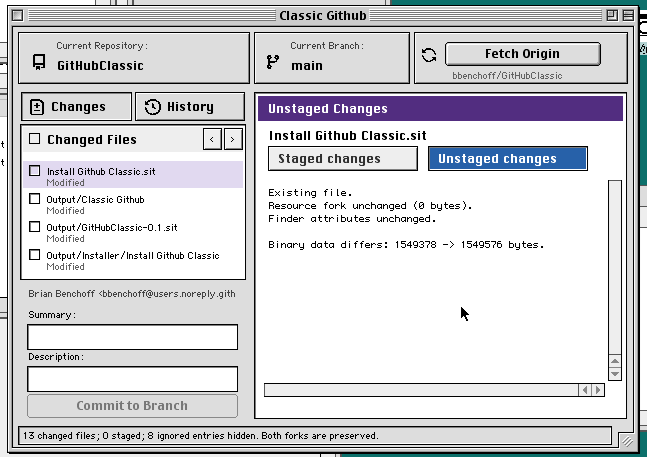Click the Binary data differs line
This screenshot has height=457, width=647.
click(406, 245)
